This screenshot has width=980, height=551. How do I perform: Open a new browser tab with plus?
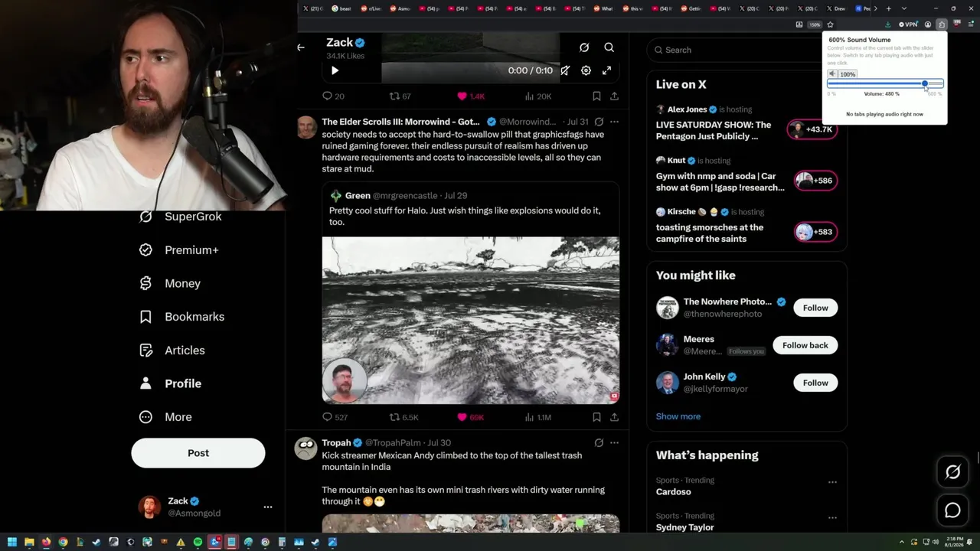888,8
